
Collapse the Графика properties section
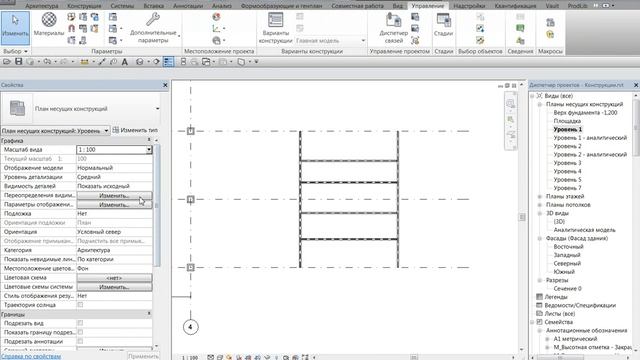pos(149,140)
